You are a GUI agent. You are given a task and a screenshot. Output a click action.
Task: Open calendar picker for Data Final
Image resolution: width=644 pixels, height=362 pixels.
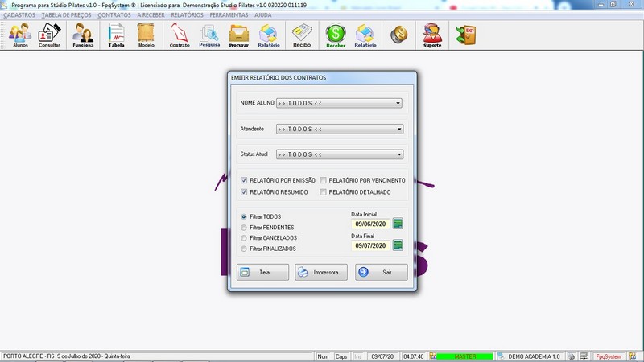pos(398,245)
